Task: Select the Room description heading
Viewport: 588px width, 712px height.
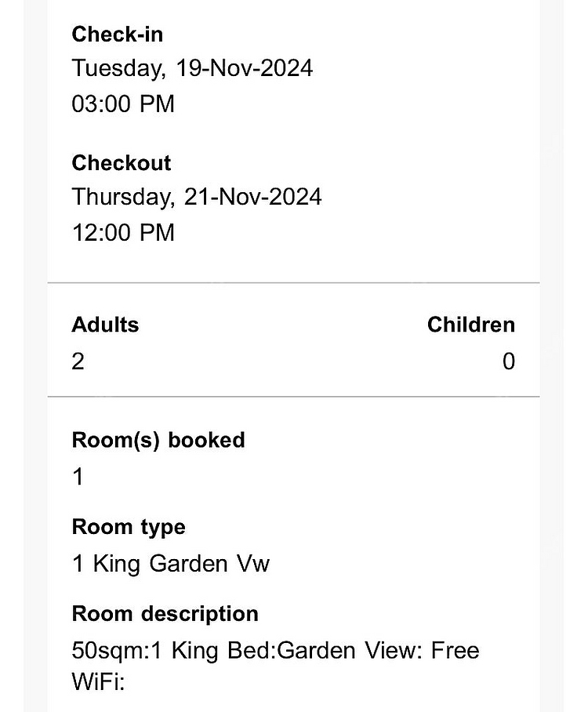Action: click(165, 614)
